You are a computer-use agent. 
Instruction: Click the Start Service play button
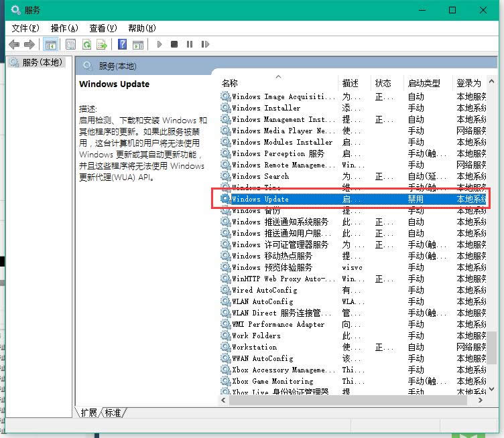(x=160, y=45)
